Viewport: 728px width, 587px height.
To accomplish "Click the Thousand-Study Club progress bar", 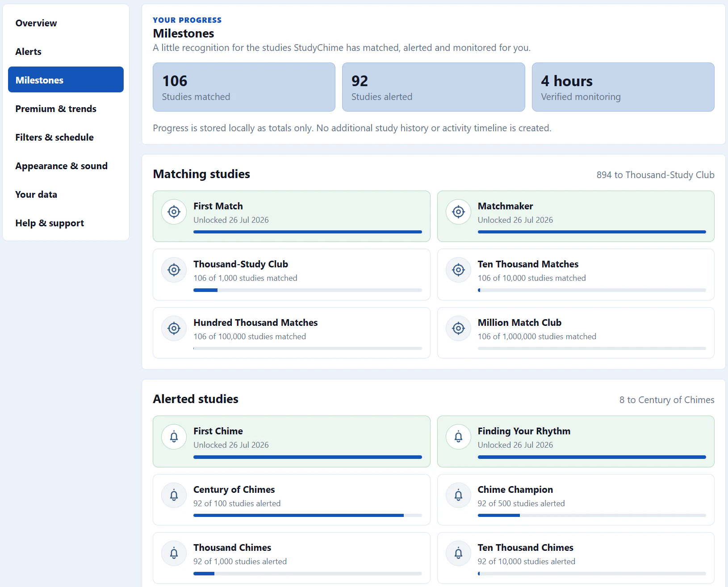I will [308, 290].
